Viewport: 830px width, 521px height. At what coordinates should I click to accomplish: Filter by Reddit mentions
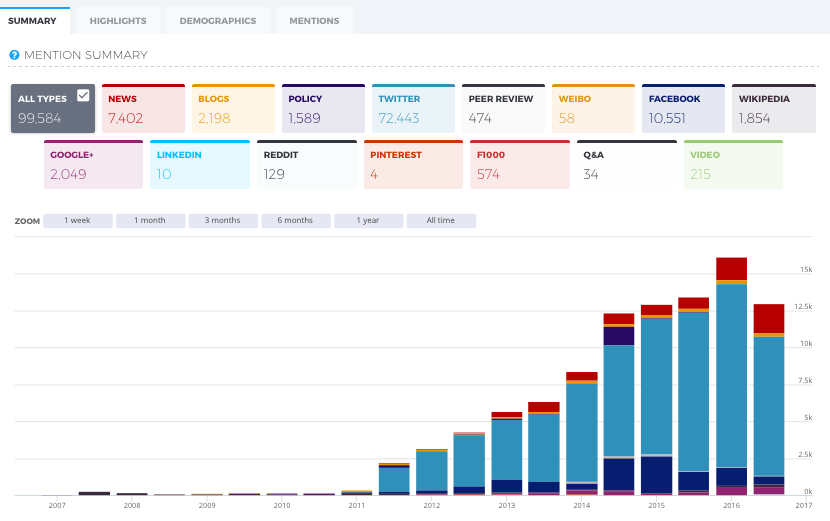tap(307, 165)
